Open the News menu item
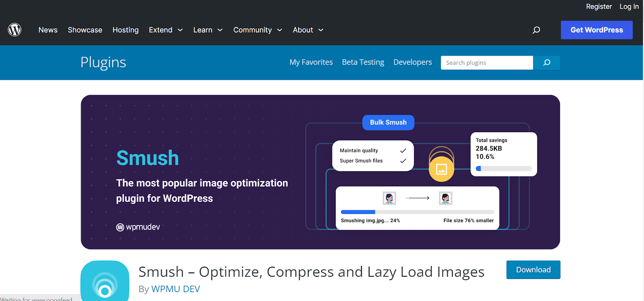Image resolution: width=644 pixels, height=301 pixels. tap(48, 30)
